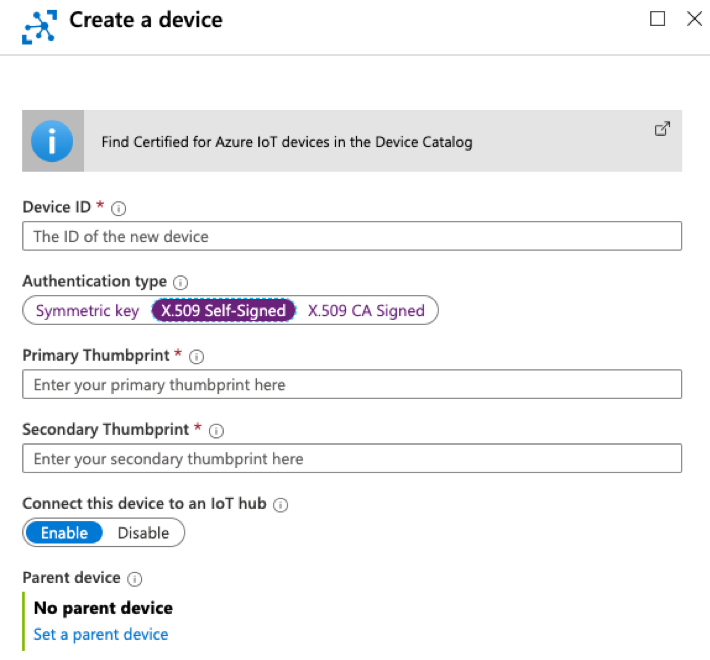710x660 pixels.
Task: Click the blue information icon in banner
Action: click(52, 141)
